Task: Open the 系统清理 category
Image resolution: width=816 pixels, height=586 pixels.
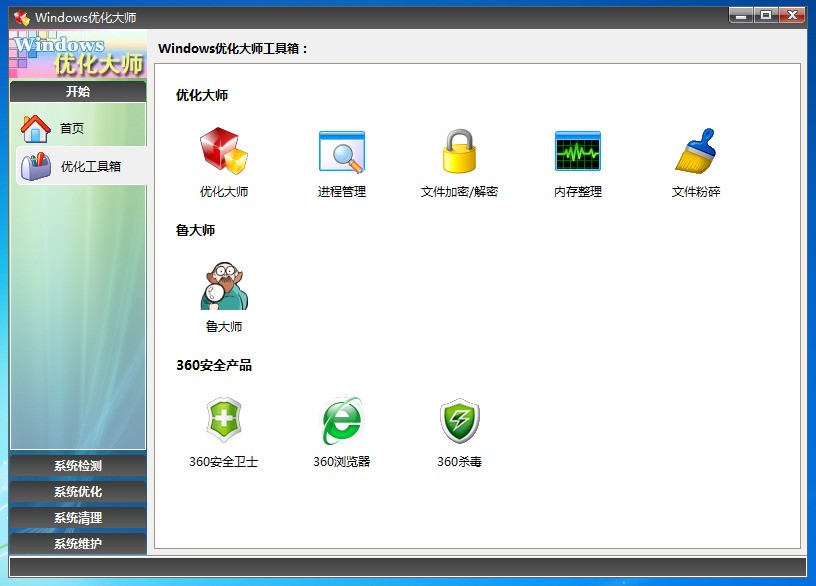Action: (77, 518)
